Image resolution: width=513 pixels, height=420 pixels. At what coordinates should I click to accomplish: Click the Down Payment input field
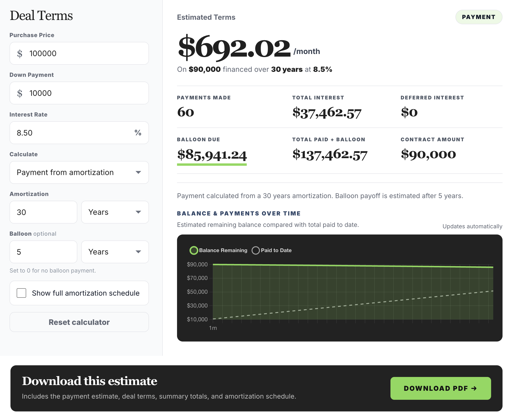79,93
